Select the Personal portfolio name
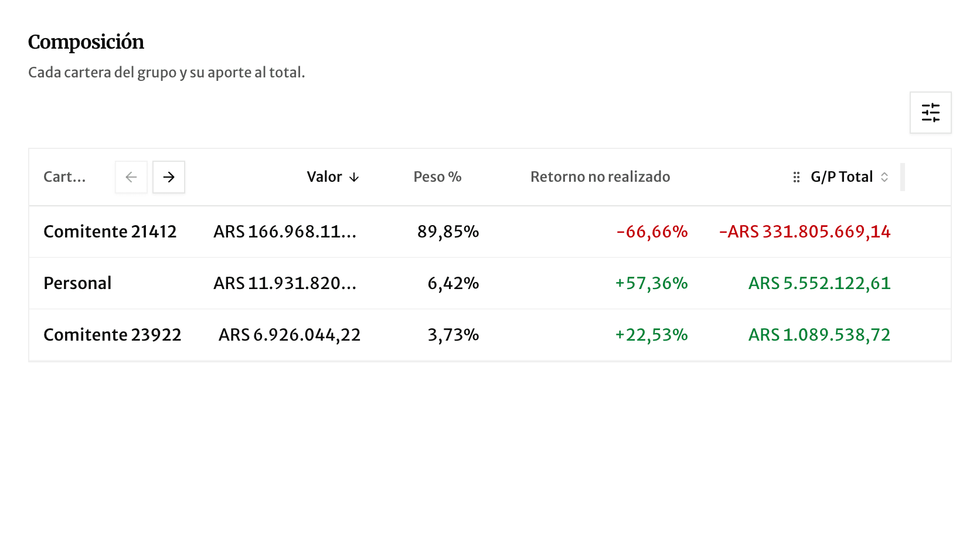Image resolution: width=980 pixels, height=557 pixels. 77,283
